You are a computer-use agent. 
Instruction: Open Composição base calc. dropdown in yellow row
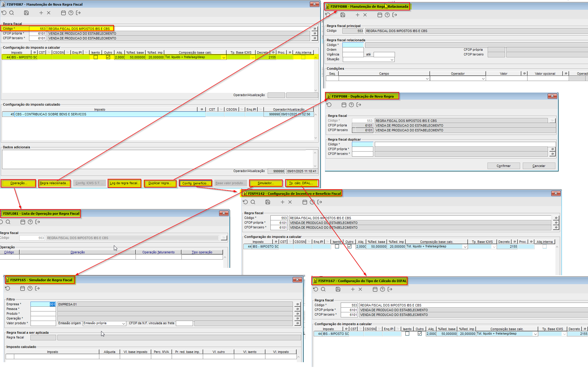coord(224,58)
